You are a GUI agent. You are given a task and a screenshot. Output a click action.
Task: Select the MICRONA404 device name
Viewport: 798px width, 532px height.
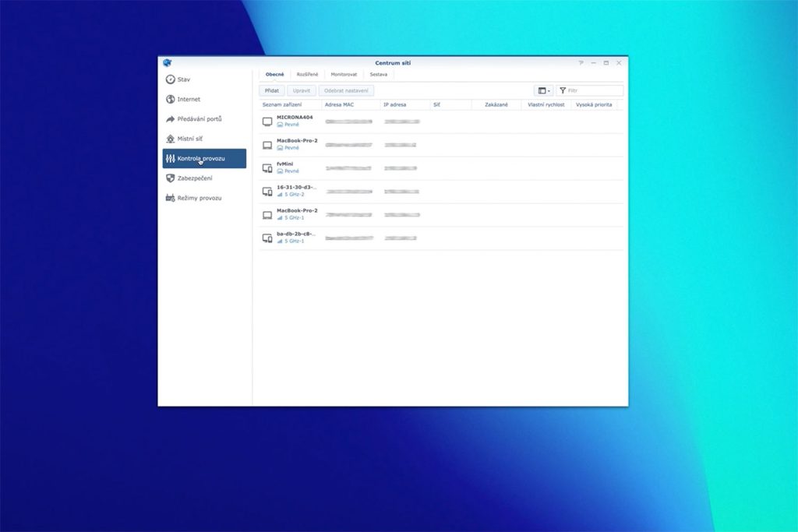click(295, 118)
